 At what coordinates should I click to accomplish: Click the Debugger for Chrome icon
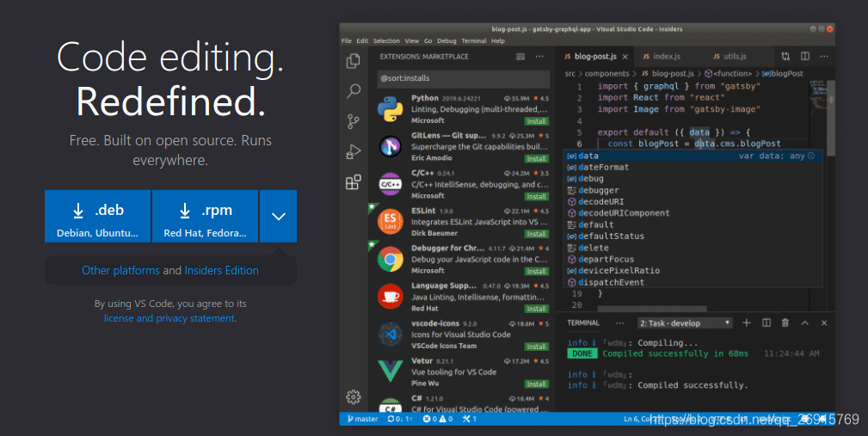click(x=391, y=260)
